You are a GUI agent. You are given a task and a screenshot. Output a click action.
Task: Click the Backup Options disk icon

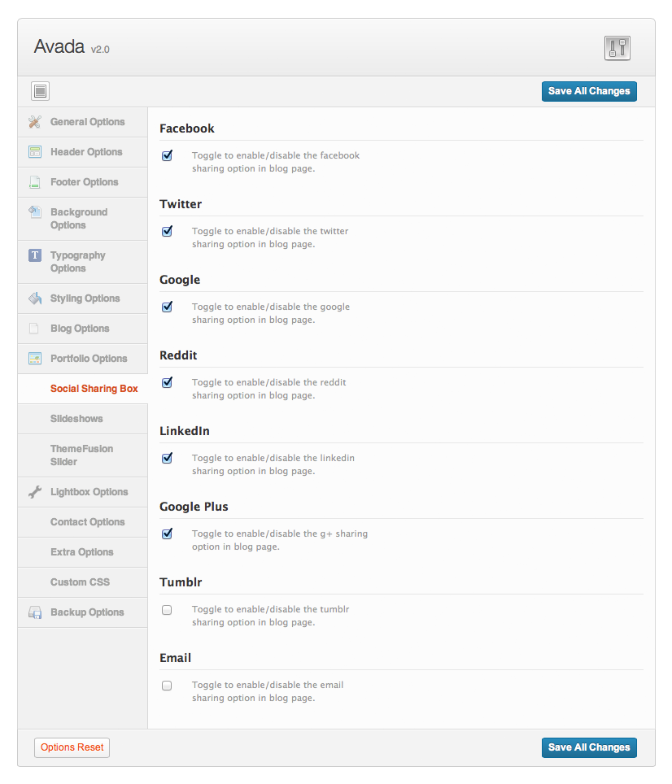(x=35, y=612)
